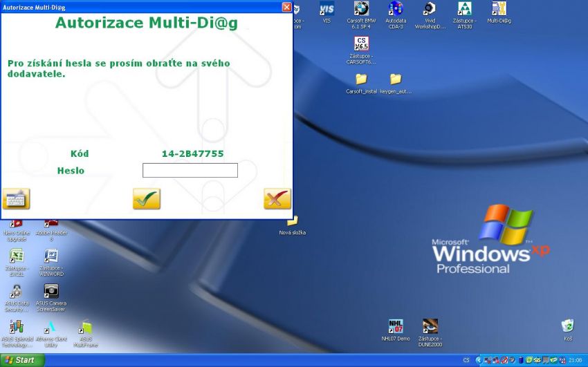This screenshot has height=367, width=588.
Task: Launch the Multi-Di@g desktop shortcut
Action: pyautogui.click(x=499, y=12)
